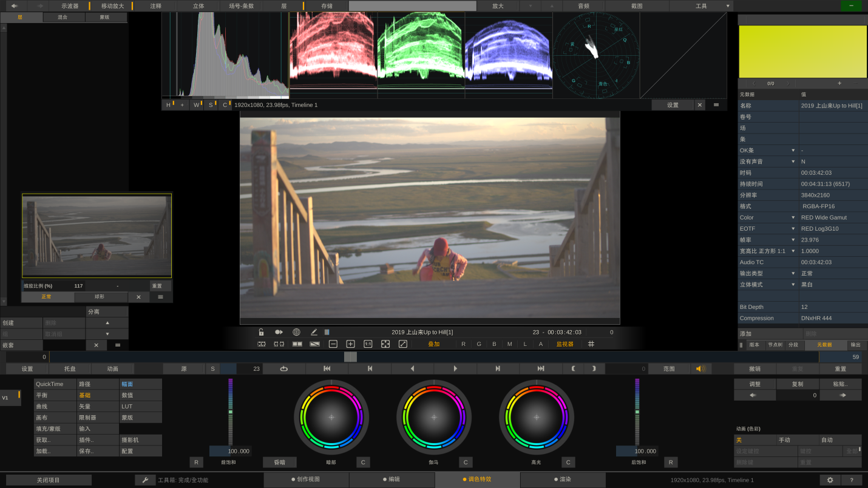Screen dimensions: 868x488
Task: Click the 伽马 color wheel
Action: pyautogui.click(x=434, y=417)
